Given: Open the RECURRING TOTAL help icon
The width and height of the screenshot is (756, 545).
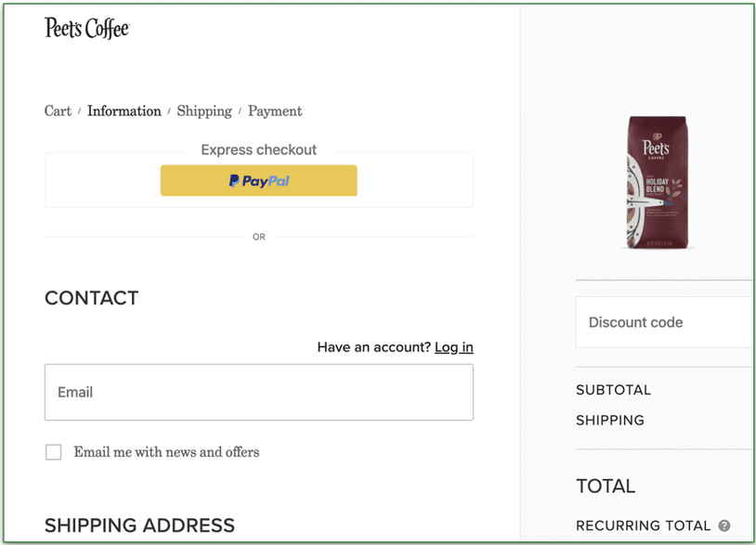Looking at the screenshot, I should click(x=723, y=526).
